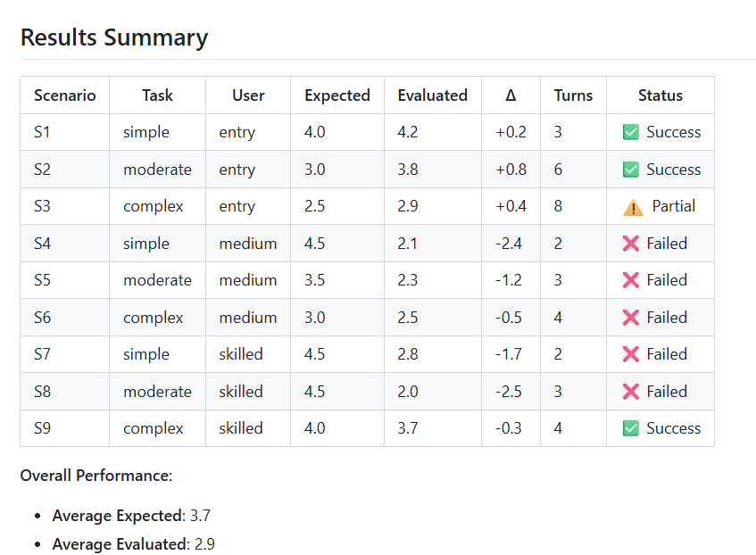The width and height of the screenshot is (756, 555).
Task: Click the red cross icon in row S6
Action: (631, 318)
